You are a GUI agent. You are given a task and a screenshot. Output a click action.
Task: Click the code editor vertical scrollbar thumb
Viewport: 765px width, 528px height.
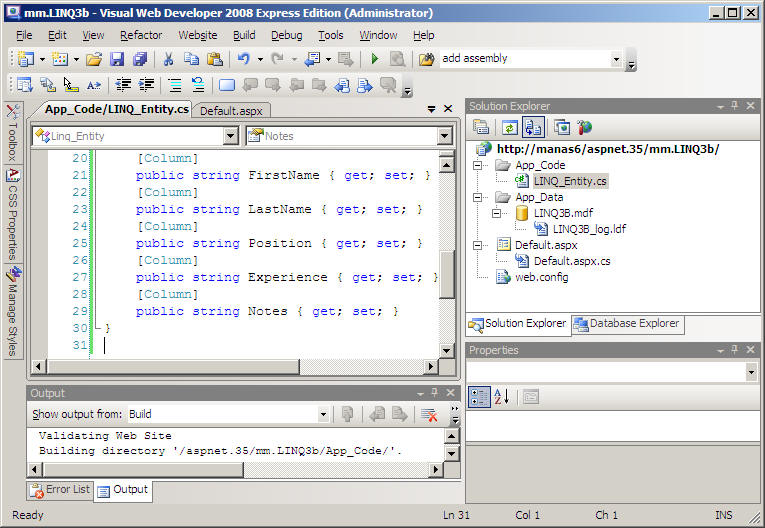tap(446, 274)
